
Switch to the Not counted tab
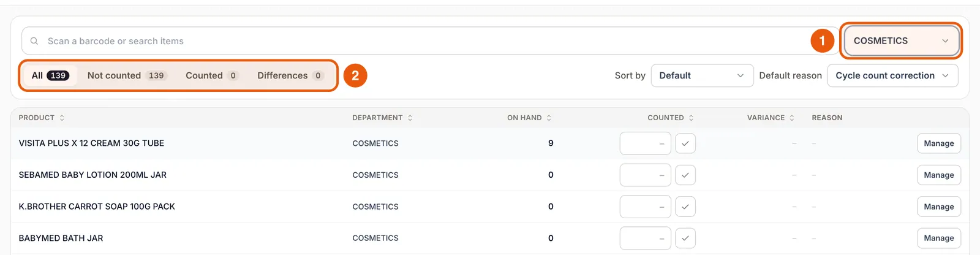point(127,75)
